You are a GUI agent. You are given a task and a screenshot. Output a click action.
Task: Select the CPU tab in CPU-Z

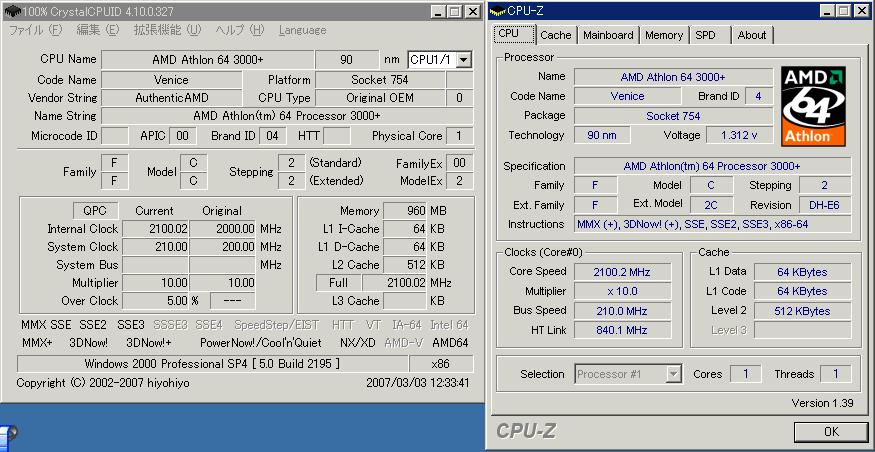pos(514,33)
